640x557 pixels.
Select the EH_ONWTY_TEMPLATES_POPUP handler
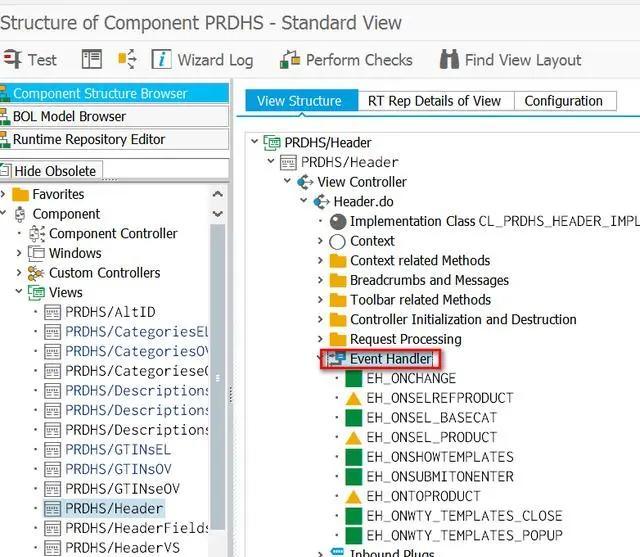(464, 535)
